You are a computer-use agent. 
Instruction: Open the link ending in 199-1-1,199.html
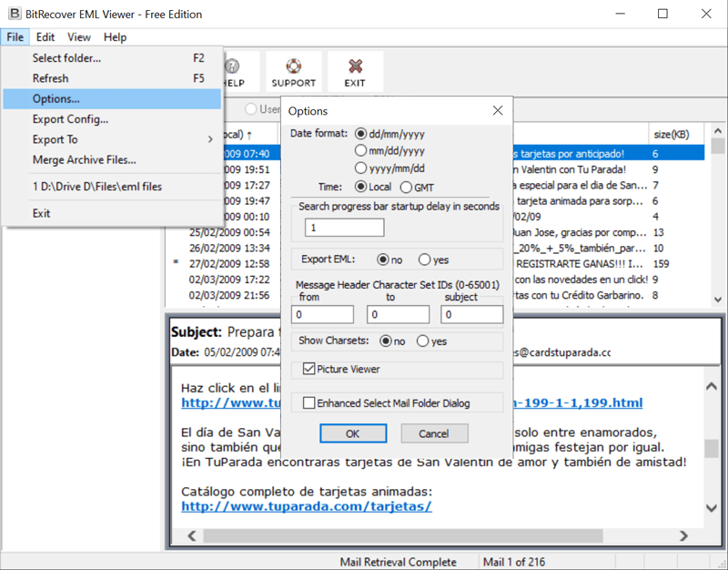click(x=578, y=402)
